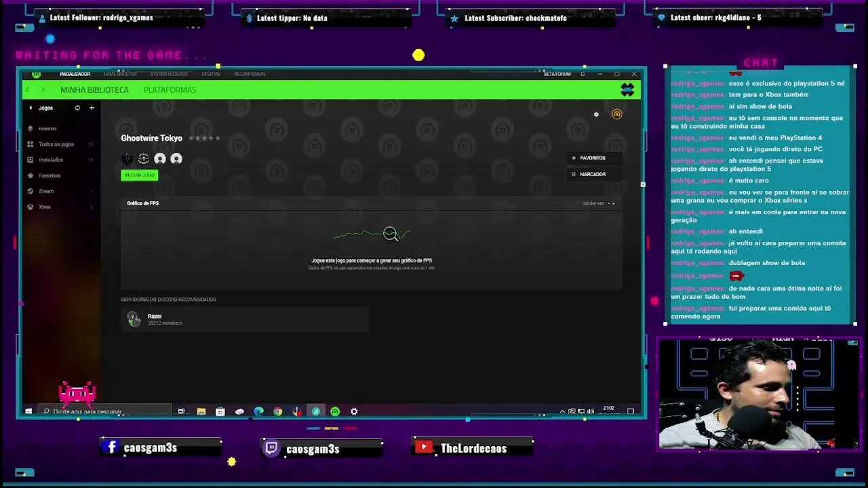Click the FPS graph magnifier icon

click(390, 234)
